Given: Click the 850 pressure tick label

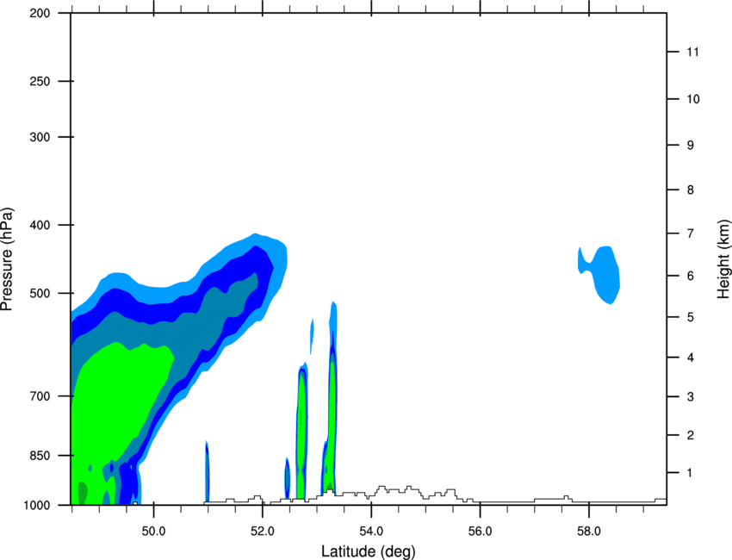Looking at the screenshot, I should (x=40, y=456).
